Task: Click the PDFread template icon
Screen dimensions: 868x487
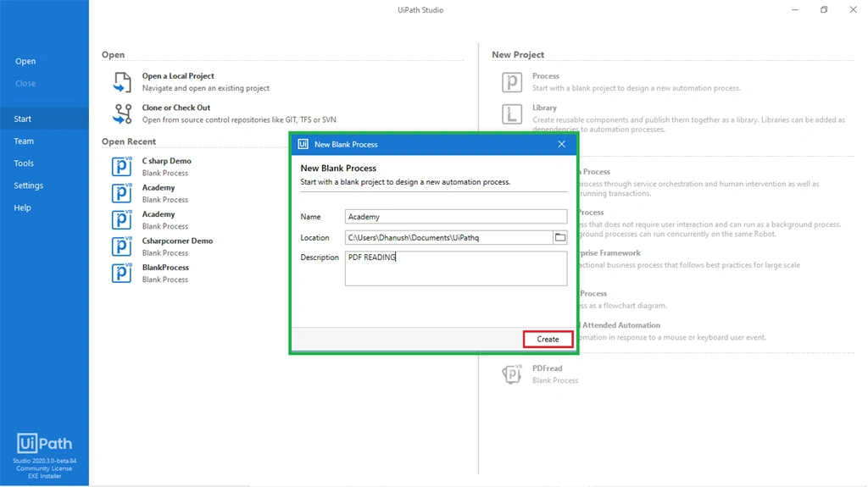Action: click(512, 374)
